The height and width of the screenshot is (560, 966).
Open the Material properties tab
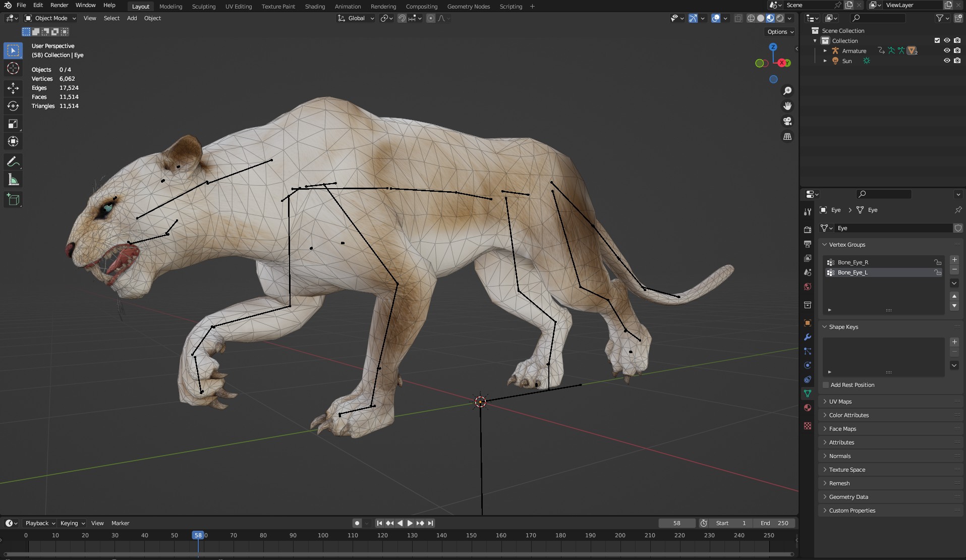(x=807, y=408)
